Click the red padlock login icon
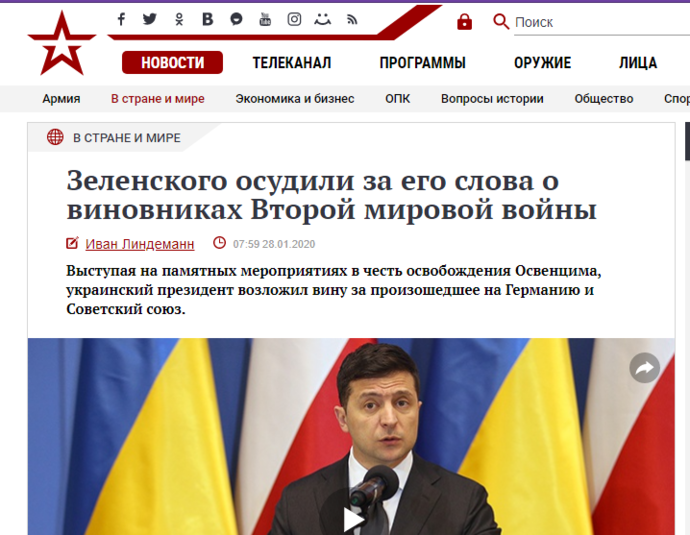The height and width of the screenshot is (535, 690). tap(464, 22)
